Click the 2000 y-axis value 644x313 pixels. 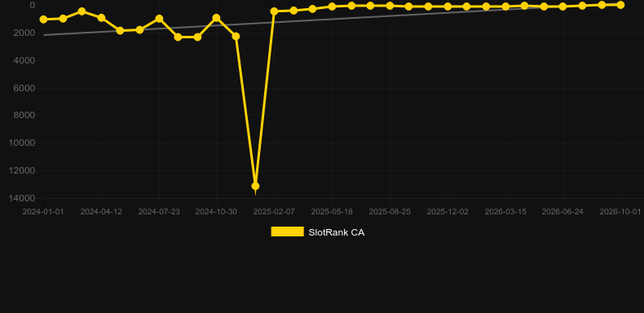click(24, 33)
